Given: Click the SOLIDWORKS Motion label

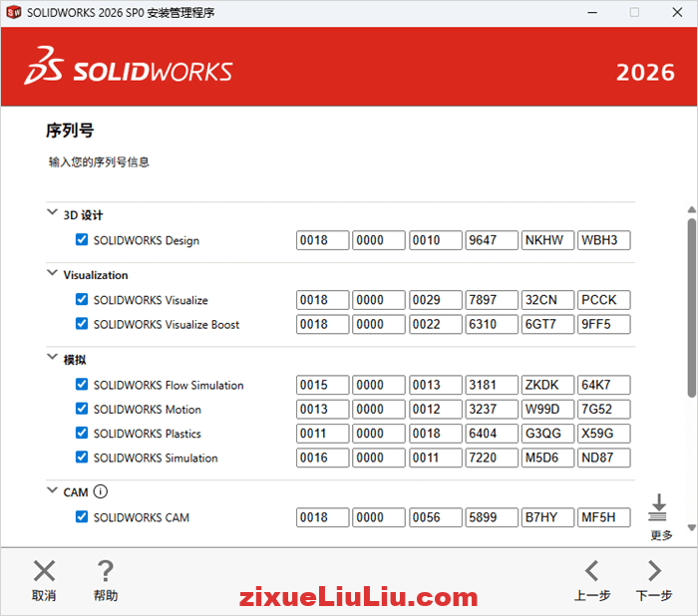Looking at the screenshot, I should pos(148,410).
